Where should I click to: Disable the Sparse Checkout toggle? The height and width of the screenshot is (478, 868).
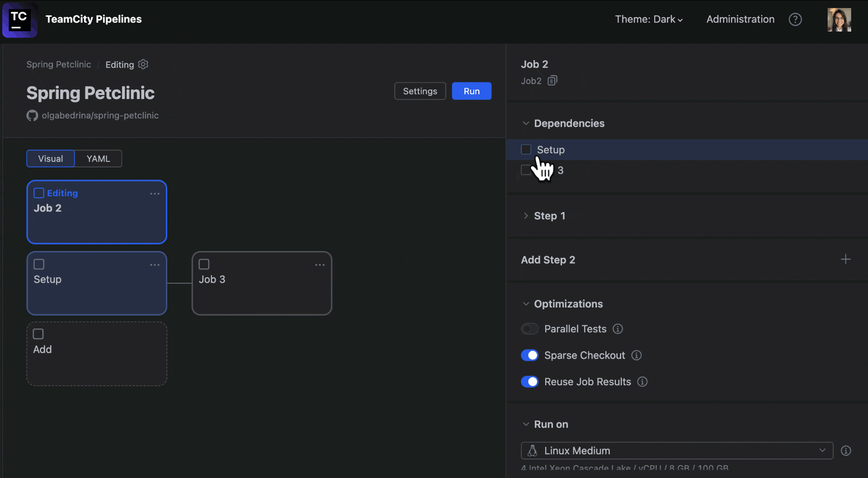click(x=529, y=355)
